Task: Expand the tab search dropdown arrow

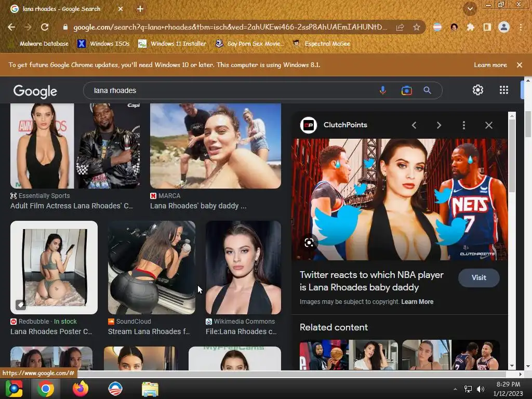Action: point(470,9)
